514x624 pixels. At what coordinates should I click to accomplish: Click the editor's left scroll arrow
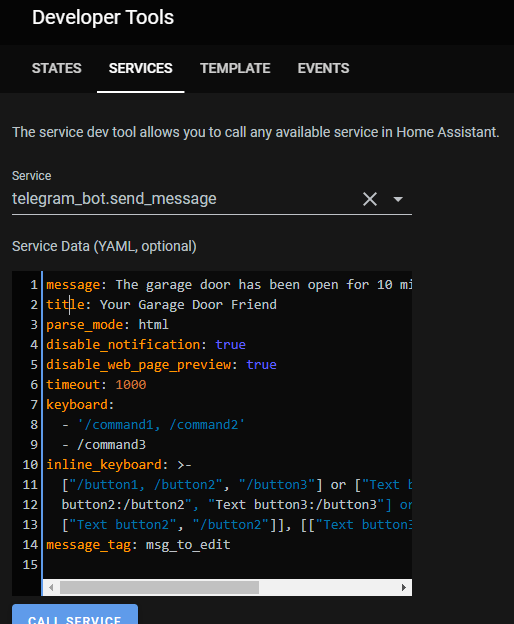tap(51, 587)
